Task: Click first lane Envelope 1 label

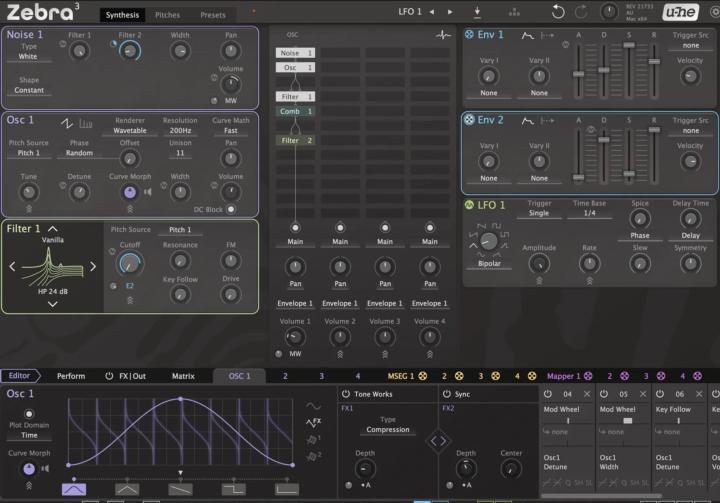Action: click(295, 304)
